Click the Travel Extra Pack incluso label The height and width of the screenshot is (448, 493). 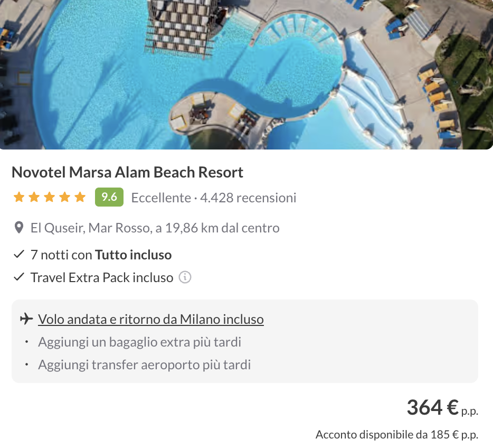coord(102,277)
